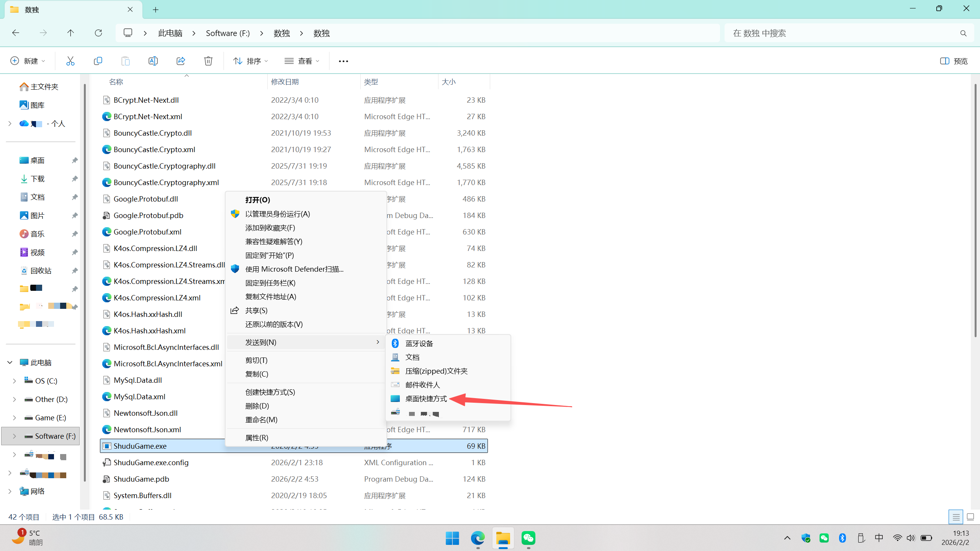
Task: Click the Rename icon in toolbar
Action: click(x=153, y=61)
